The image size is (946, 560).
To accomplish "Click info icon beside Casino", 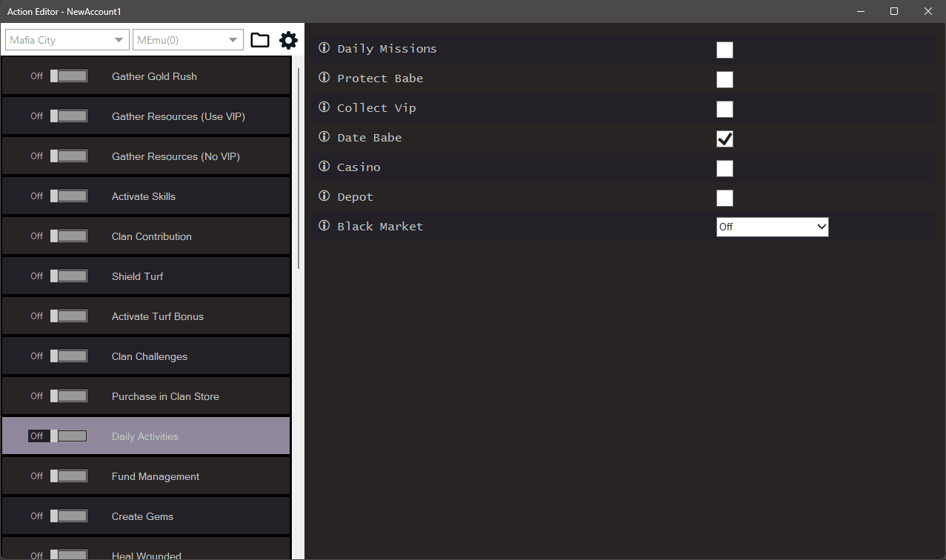I will click(x=324, y=167).
